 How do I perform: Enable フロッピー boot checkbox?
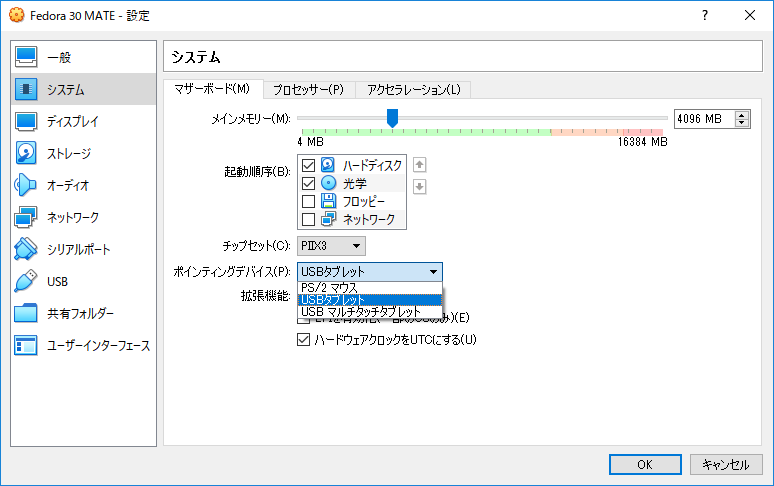point(308,201)
